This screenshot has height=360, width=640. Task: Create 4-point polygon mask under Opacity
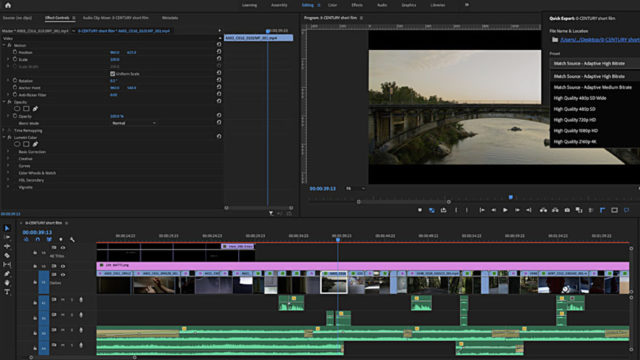click(x=26, y=109)
